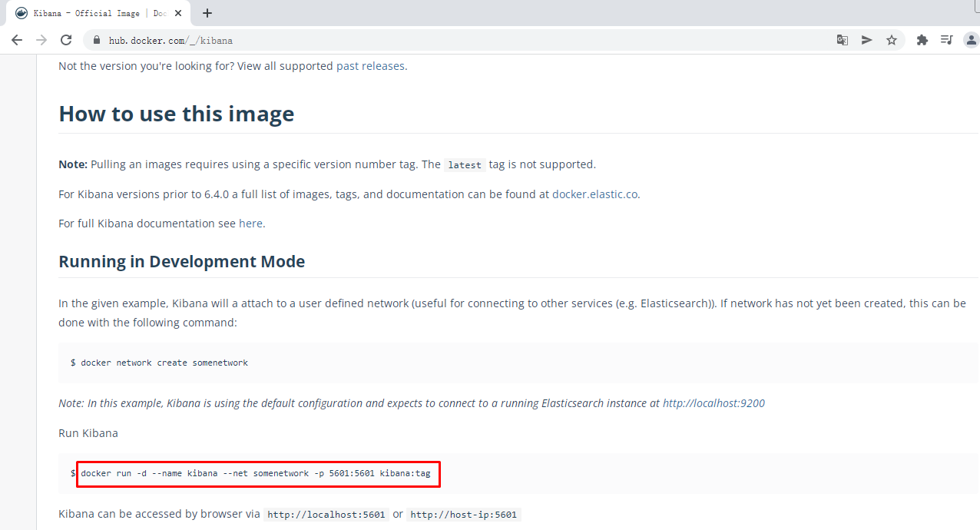Open the Extensions puzzle icon
Image resolution: width=980 pixels, height=530 pixels.
tap(922, 40)
